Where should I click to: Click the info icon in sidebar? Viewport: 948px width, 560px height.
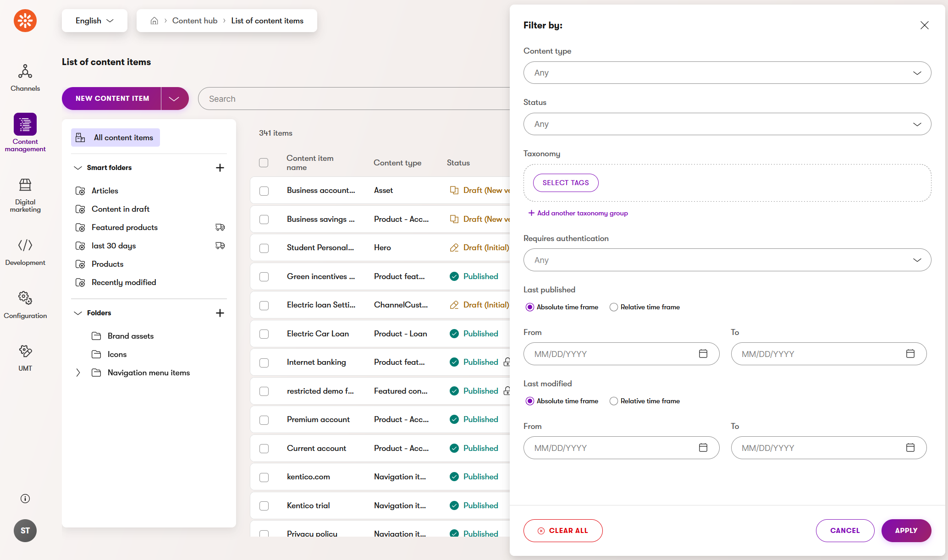[x=25, y=499]
